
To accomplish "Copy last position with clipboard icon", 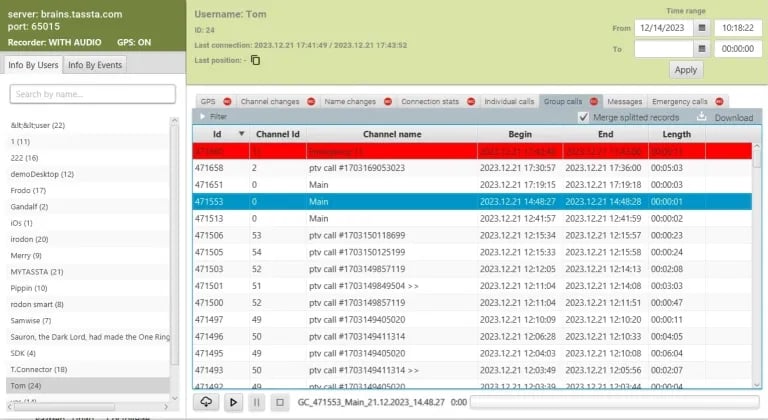I will (x=255, y=60).
